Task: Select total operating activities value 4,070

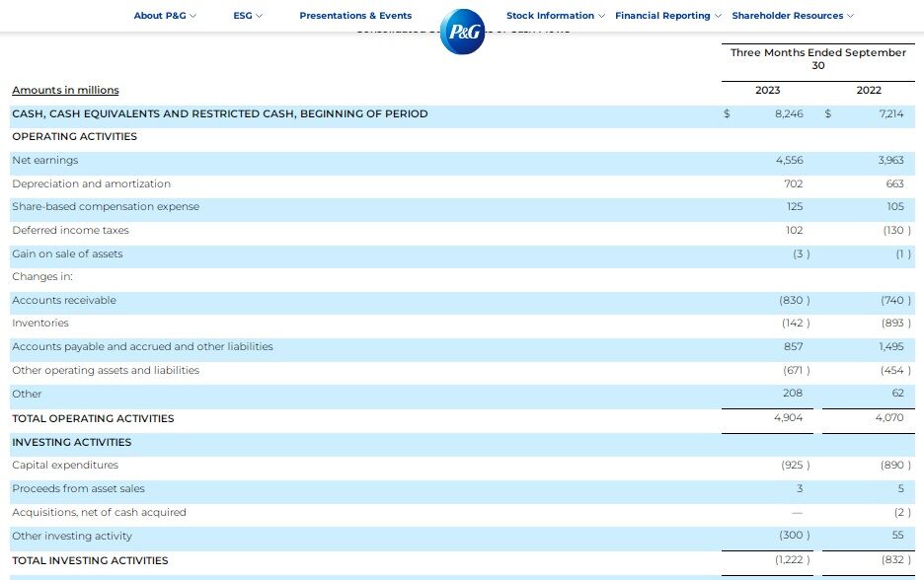Action: point(889,417)
